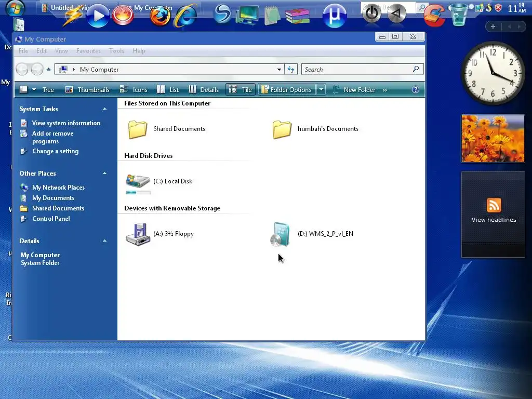Click the Forward navigation button
The width and height of the screenshot is (532, 399).
coord(37,69)
